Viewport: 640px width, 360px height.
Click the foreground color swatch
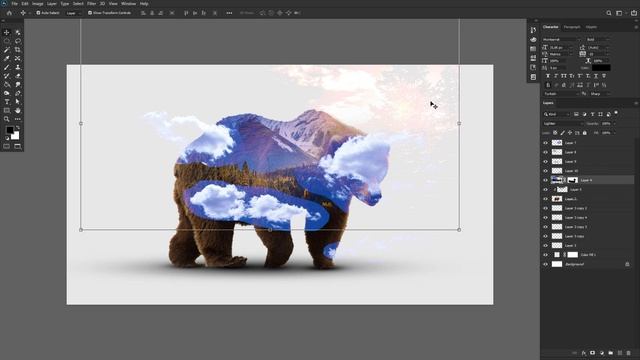click(9, 130)
